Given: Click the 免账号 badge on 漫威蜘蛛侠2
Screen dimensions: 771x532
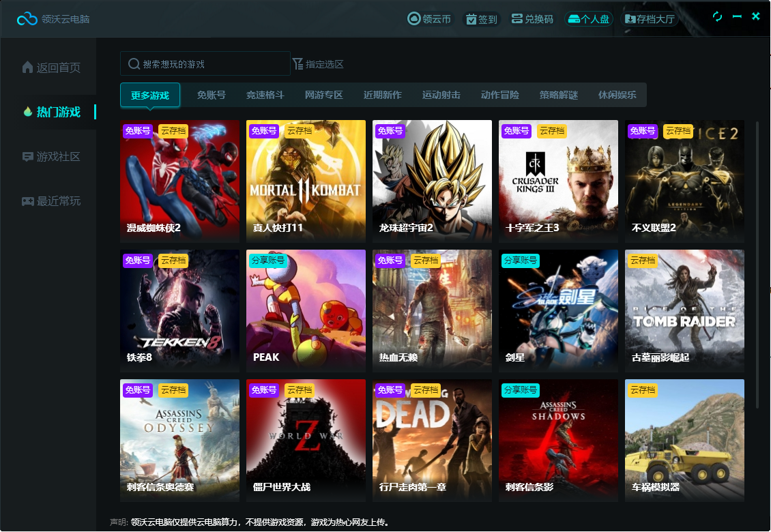Looking at the screenshot, I should pos(138,131).
